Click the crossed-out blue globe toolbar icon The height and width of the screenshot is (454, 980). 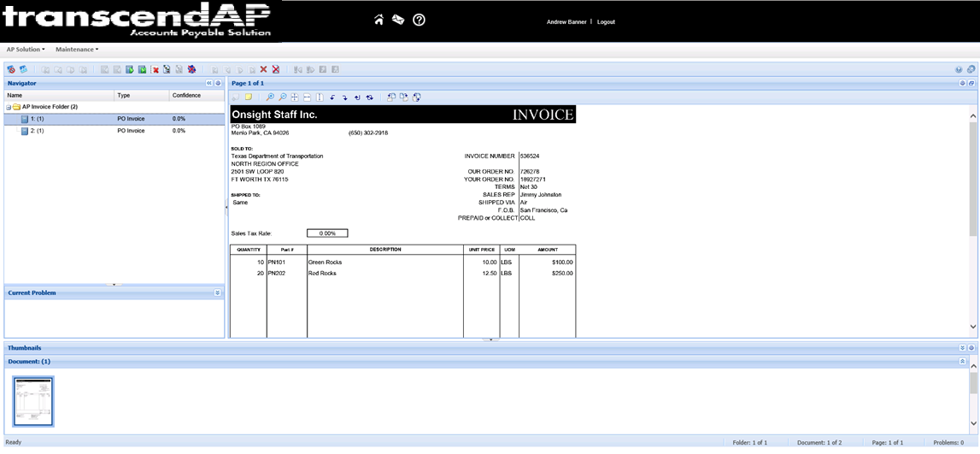(191, 69)
